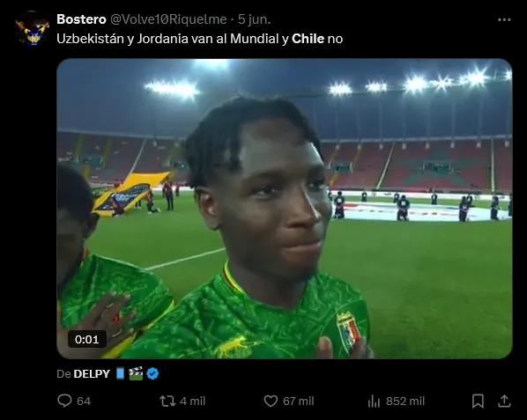Screen dimensions: 527x420
Task: Click DELPY's blue verified badge
Action: 152,373
